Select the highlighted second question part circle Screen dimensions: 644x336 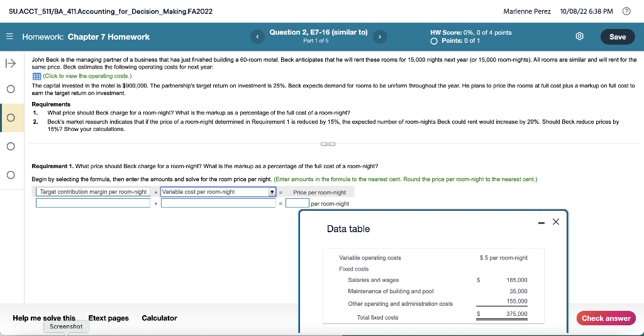(11, 118)
